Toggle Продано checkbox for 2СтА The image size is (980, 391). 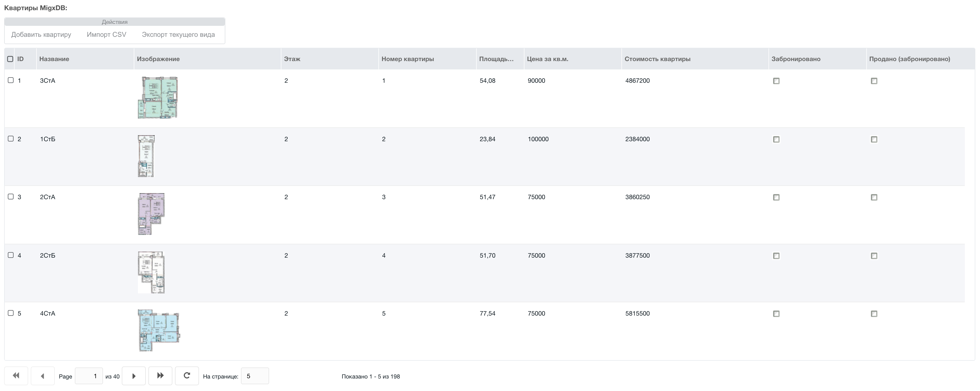pyautogui.click(x=874, y=197)
